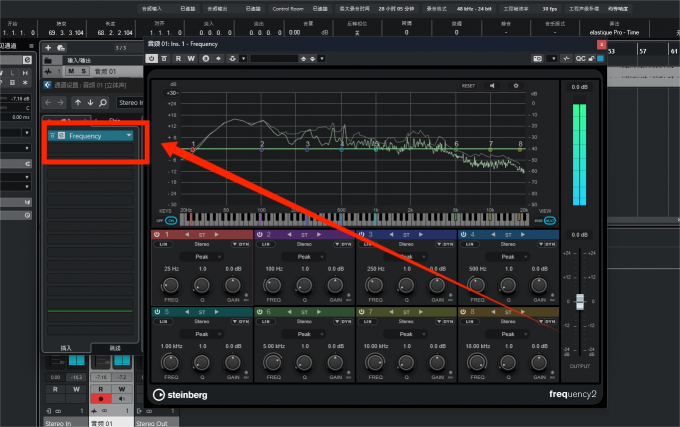Enable Read automation (R) in plugin toolbar
680x427 pixels.
178,59
